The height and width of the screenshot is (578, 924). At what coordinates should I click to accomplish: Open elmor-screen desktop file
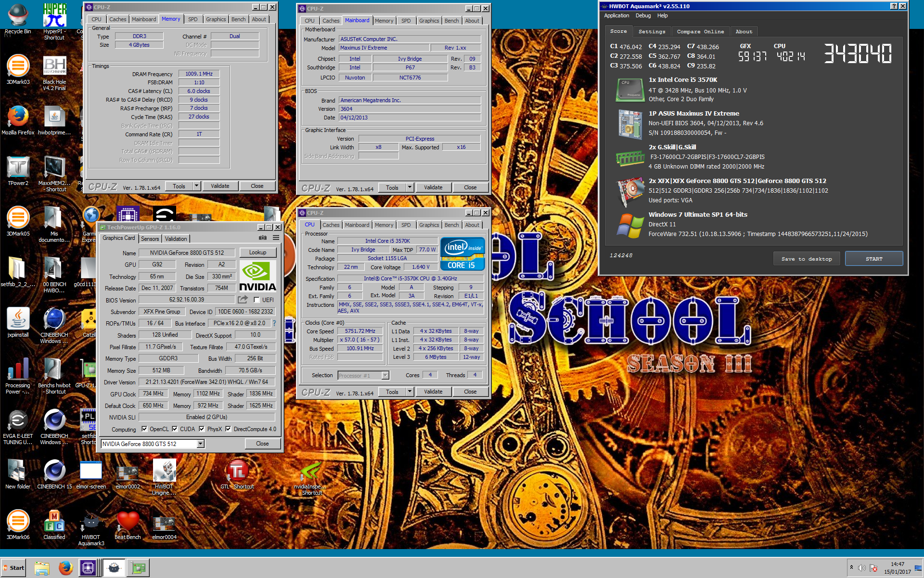tap(91, 474)
